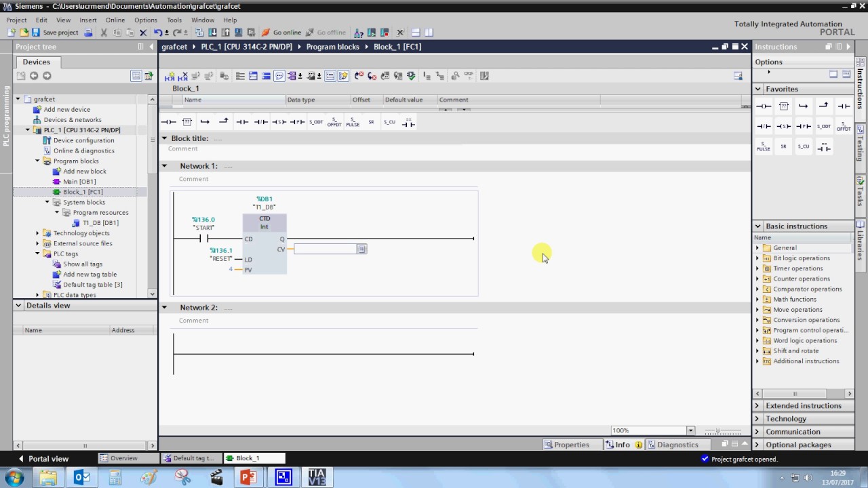This screenshot has height=488, width=868.
Task: Select the compare equal contact in Instructions Favorites panel
Action: point(824,146)
